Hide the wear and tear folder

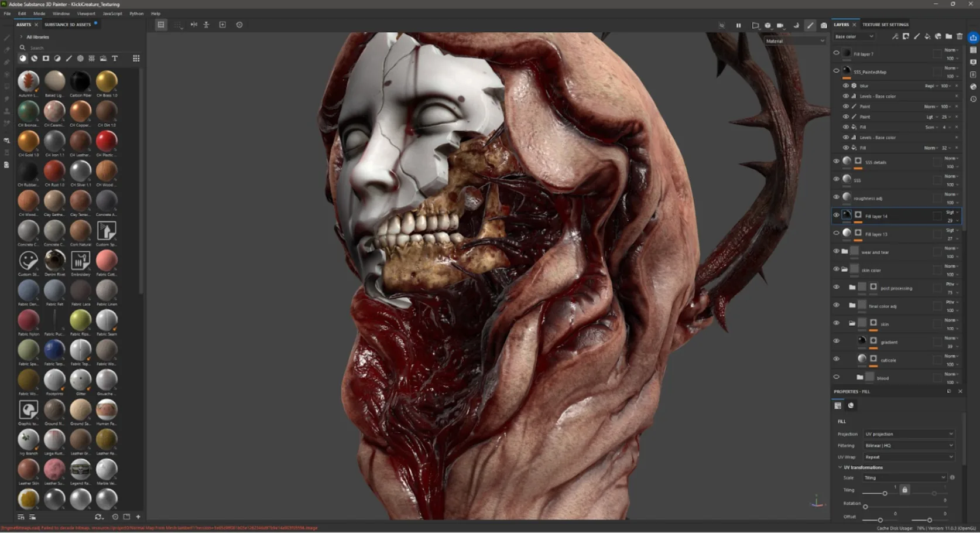click(x=836, y=251)
